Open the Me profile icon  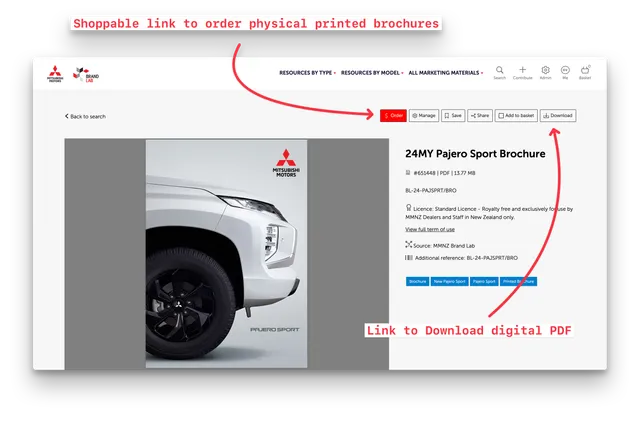(565, 72)
